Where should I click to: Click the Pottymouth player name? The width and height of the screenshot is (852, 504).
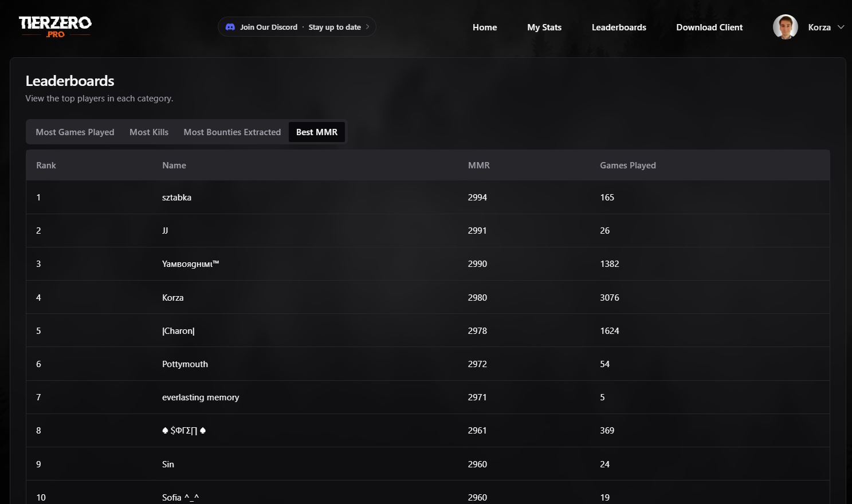(x=185, y=364)
